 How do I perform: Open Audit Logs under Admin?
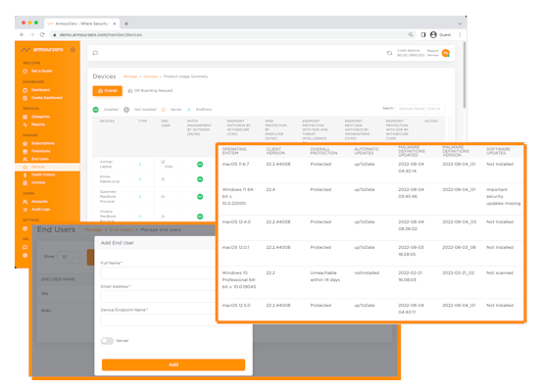point(40,209)
